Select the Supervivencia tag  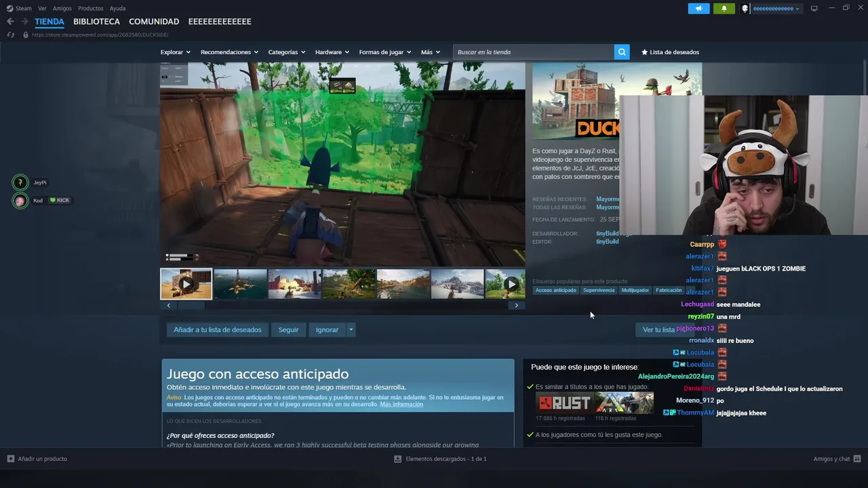pos(599,290)
